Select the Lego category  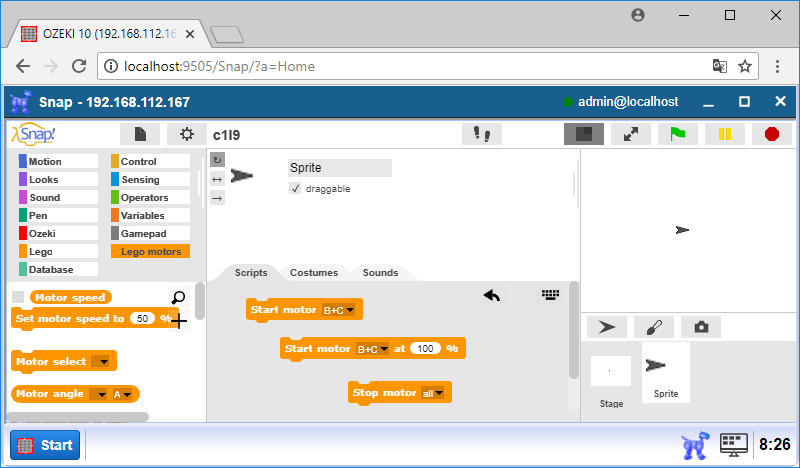click(x=58, y=251)
